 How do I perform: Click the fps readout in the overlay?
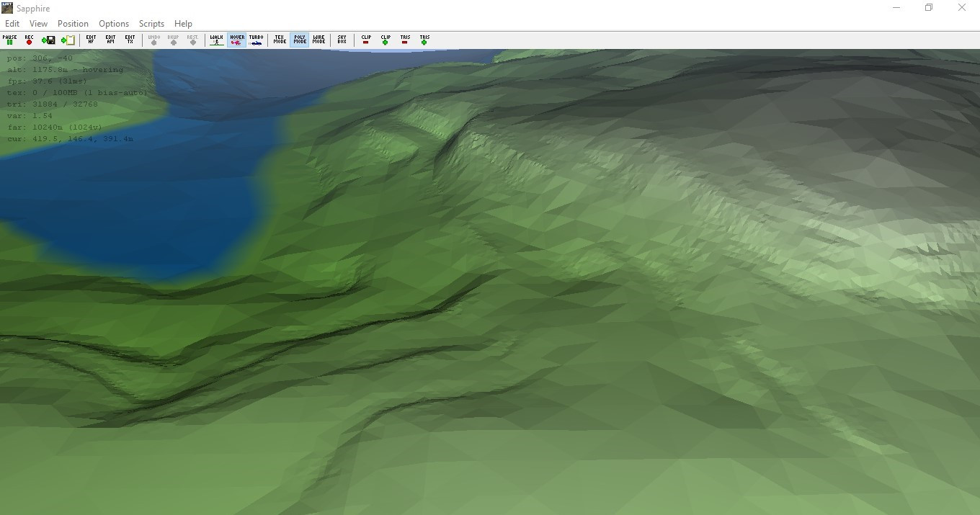(x=47, y=81)
